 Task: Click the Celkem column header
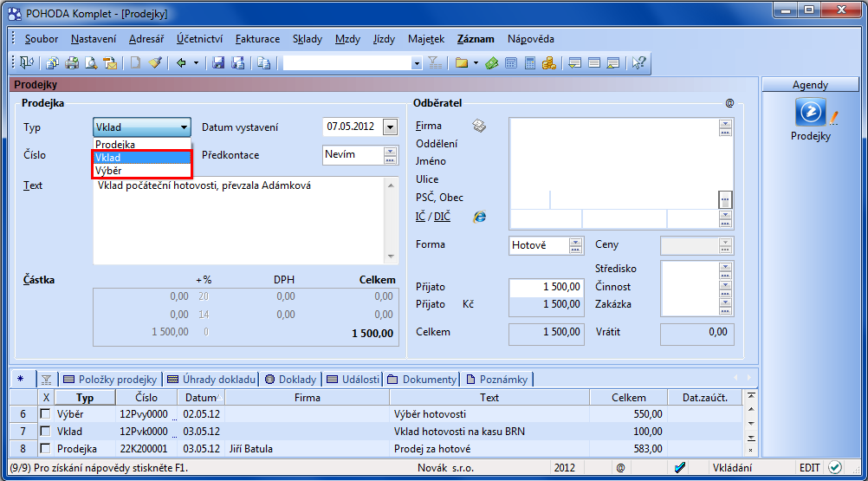click(628, 398)
